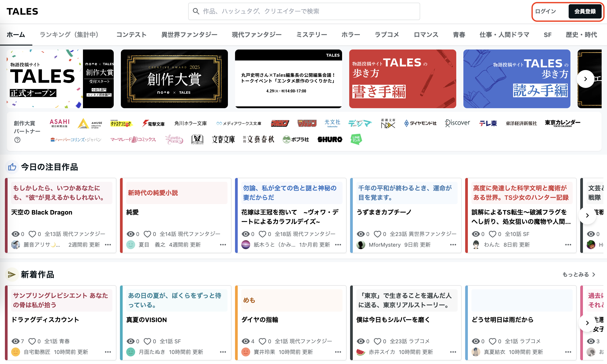This screenshot has height=364, width=607.
Task: Click the paper plane icon beside 新着作品
Action: [12, 275]
